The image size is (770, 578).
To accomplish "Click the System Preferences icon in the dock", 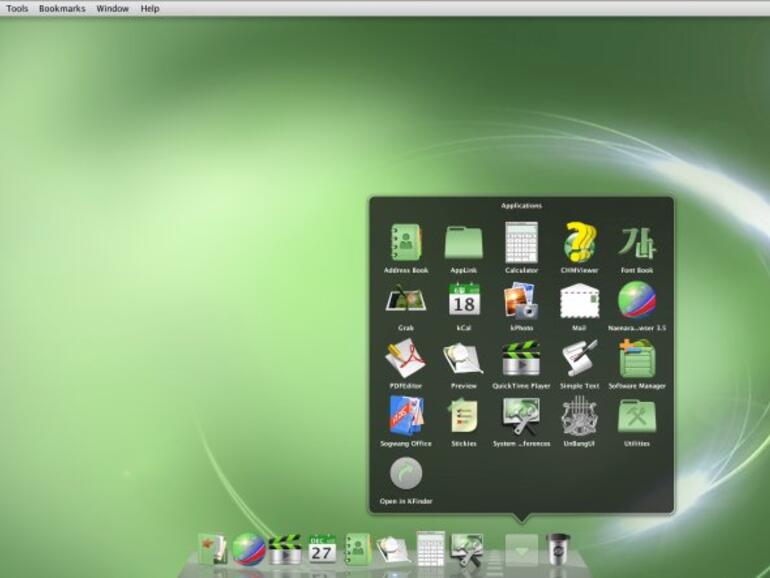I will click(x=468, y=550).
